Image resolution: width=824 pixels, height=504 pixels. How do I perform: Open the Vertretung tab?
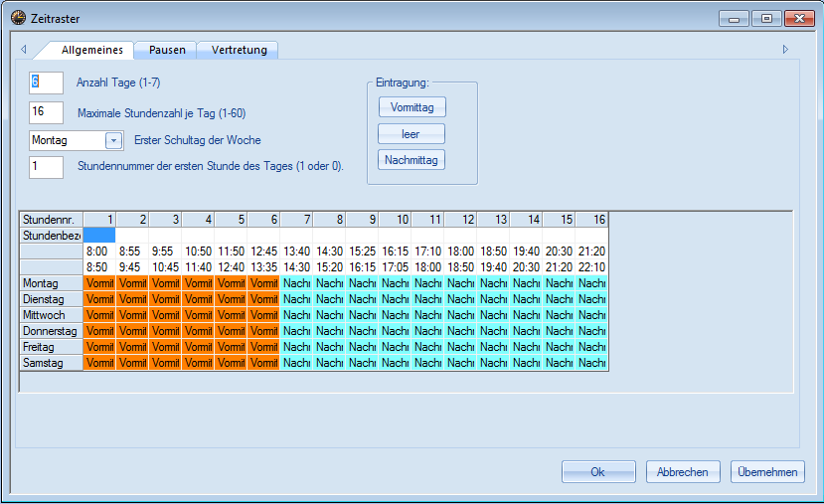(239, 50)
